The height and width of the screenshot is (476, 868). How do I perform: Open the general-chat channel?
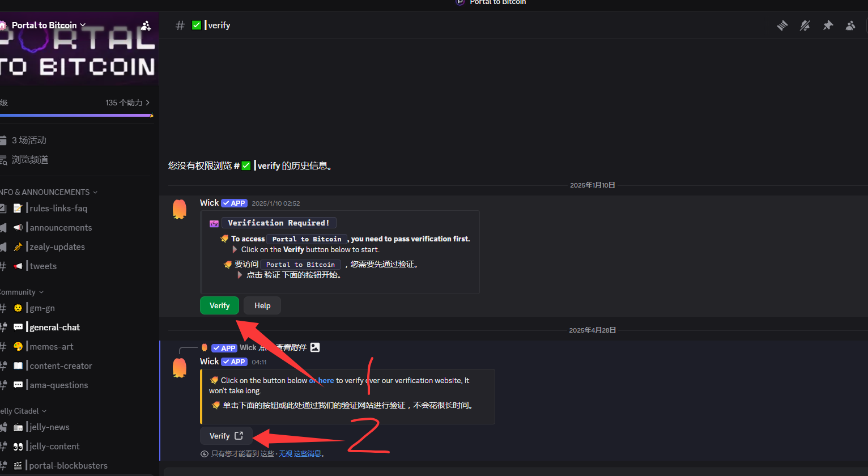tap(54, 328)
